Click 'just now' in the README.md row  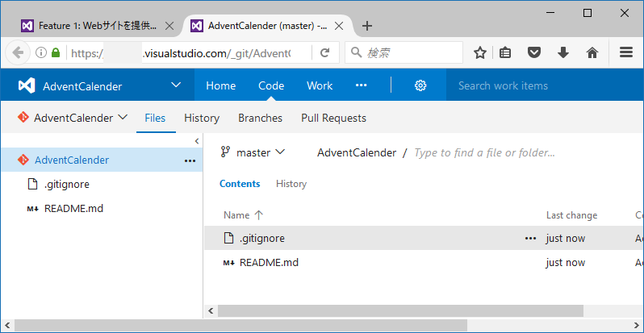pos(566,263)
